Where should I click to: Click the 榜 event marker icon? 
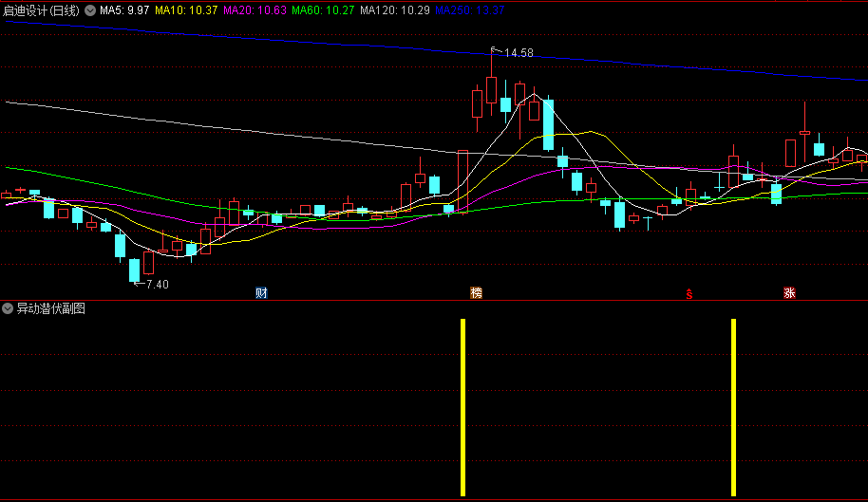click(x=476, y=293)
